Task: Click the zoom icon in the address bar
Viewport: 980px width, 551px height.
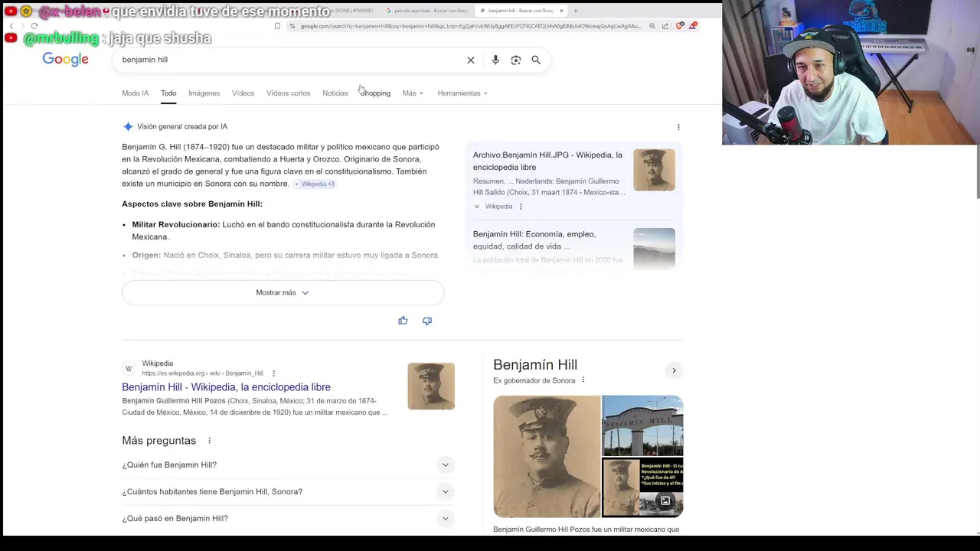Action: (x=652, y=26)
